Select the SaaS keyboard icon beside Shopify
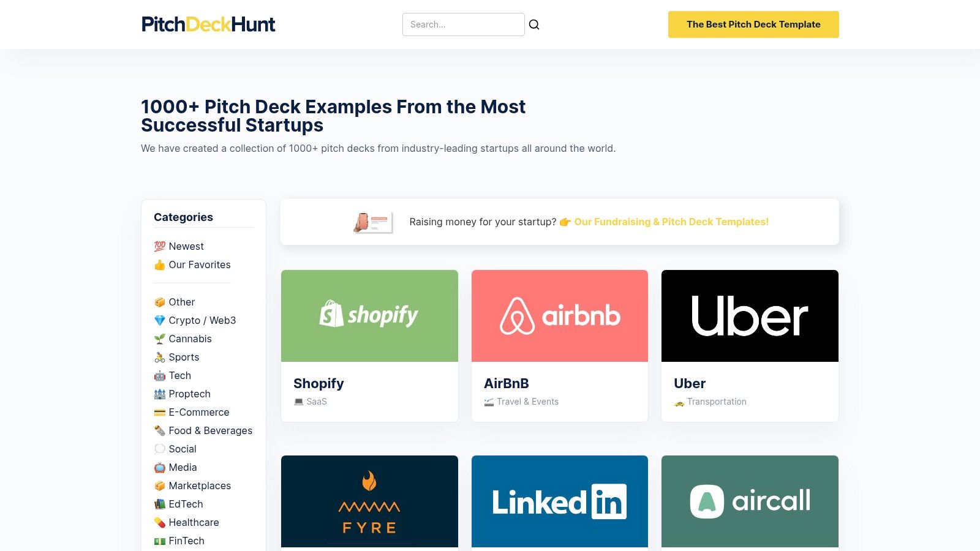The width and height of the screenshot is (980, 551). 298,402
